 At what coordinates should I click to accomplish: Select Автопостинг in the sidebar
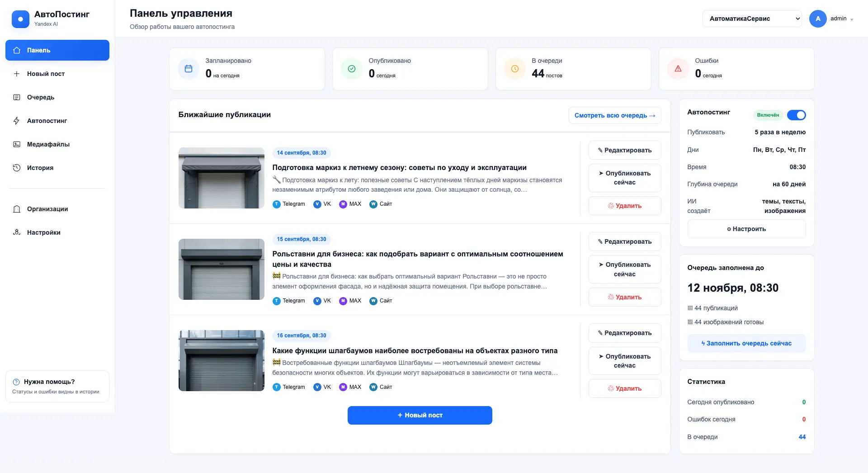click(57, 121)
